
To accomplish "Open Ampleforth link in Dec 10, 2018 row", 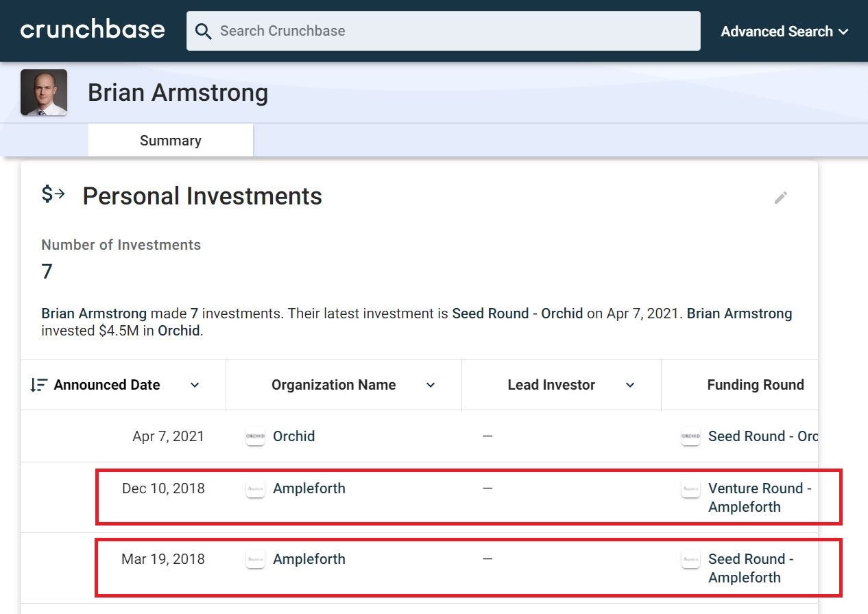I will [x=309, y=488].
